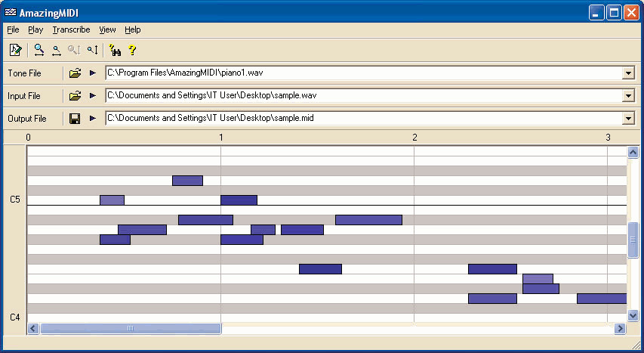Click the vertical scrollbar up arrow
This screenshot has height=353, width=644.
(633, 152)
